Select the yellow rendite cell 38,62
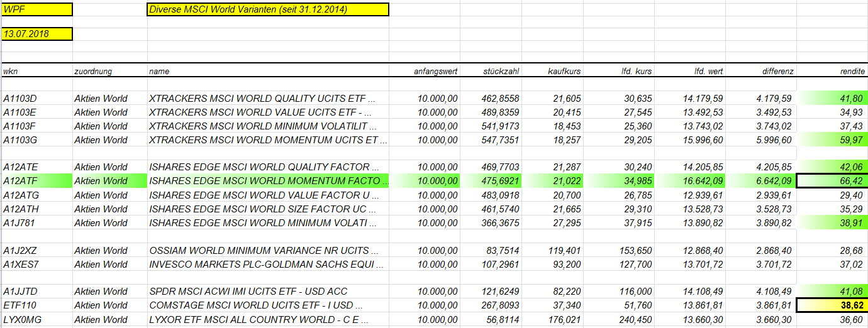This screenshot has height=328, width=868. click(833, 305)
